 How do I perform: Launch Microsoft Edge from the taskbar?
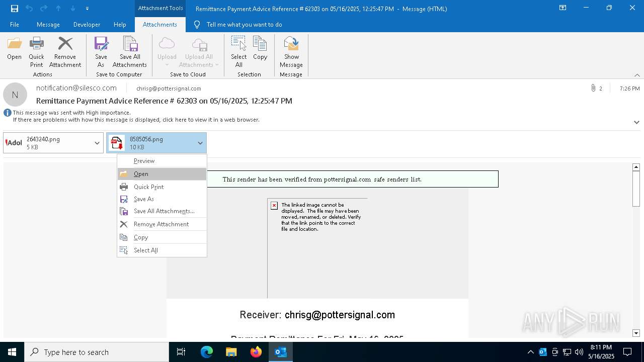(207, 352)
